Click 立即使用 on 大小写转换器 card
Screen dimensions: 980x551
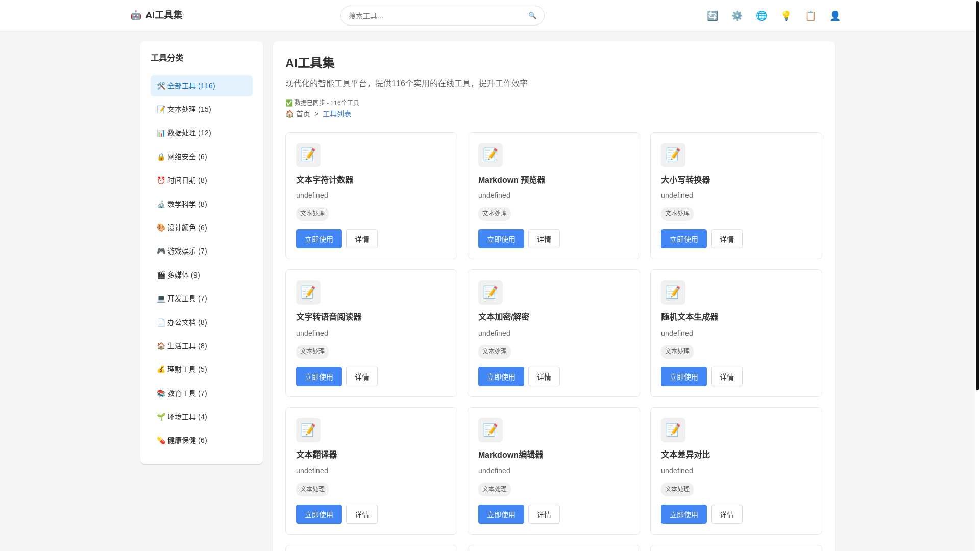click(x=684, y=239)
